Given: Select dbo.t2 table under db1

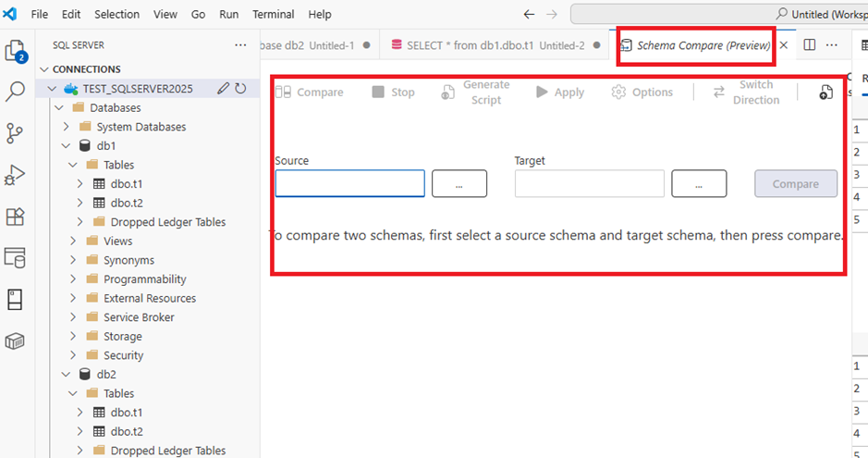Looking at the screenshot, I should coord(127,204).
